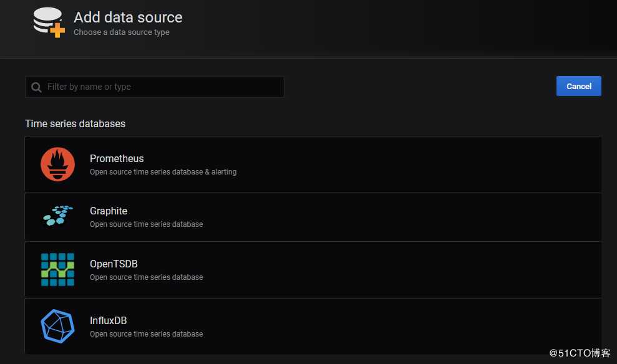Click the Graphite dotted logo icon
617x364 pixels.
[x=57, y=216]
